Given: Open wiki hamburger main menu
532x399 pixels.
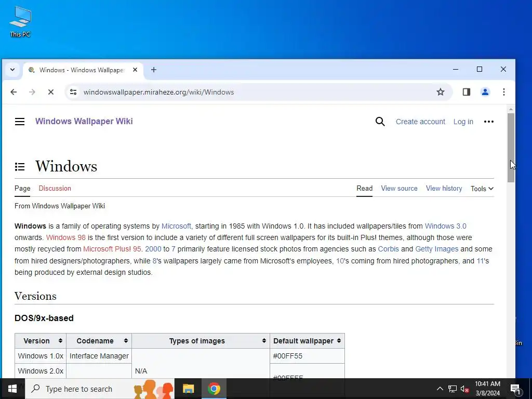Looking at the screenshot, I should pyautogui.click(x=20, y=122).
